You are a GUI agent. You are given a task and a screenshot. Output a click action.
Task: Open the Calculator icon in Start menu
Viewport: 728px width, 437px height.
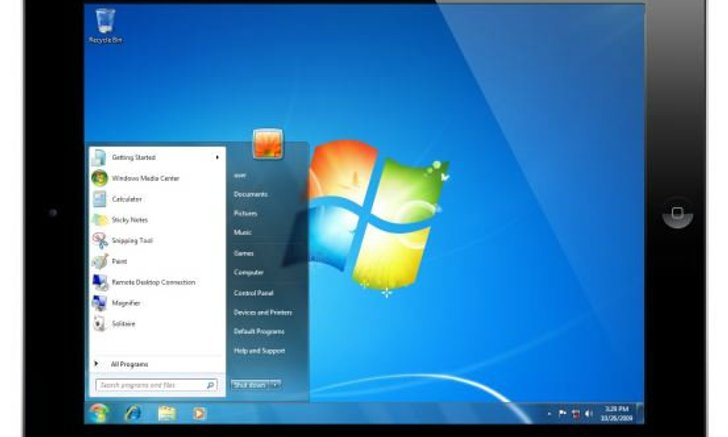(x=99, y=199)
